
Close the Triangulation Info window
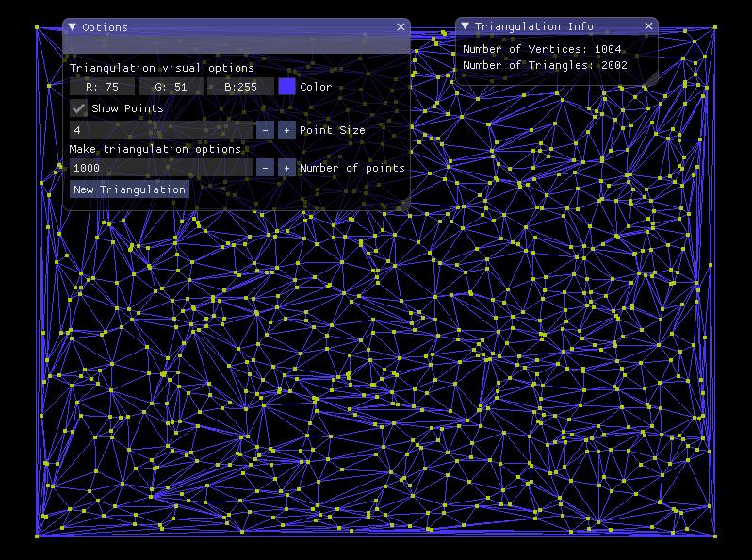click(x=648, y=25)
